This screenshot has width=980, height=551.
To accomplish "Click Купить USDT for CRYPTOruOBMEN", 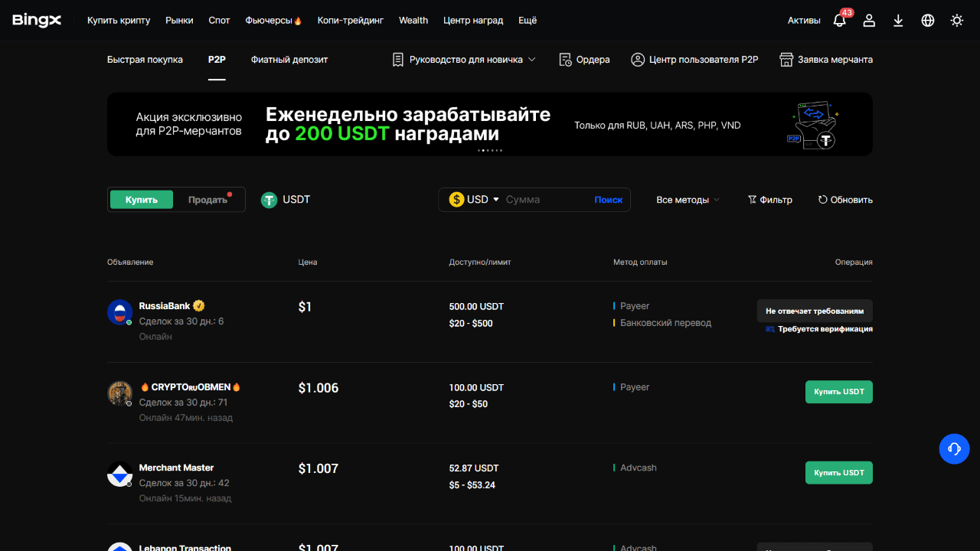I will (x=838, y=392).
